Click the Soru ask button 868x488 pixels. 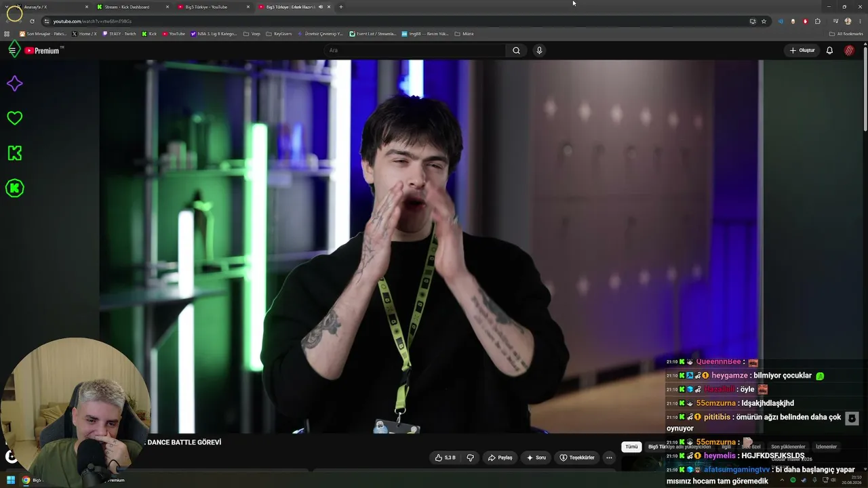click(536, 457)
